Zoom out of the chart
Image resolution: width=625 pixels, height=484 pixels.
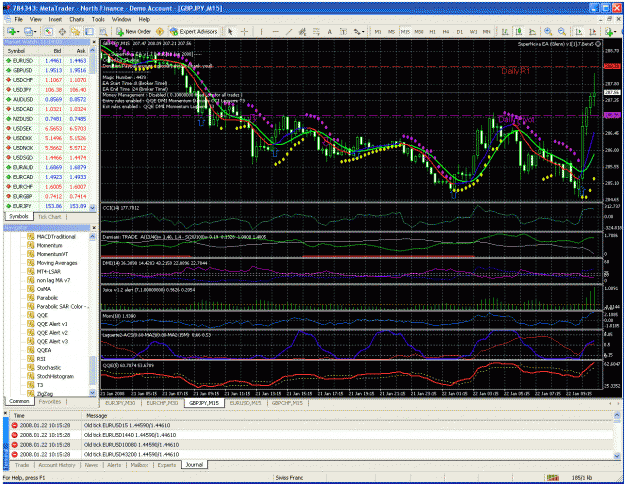562,31
